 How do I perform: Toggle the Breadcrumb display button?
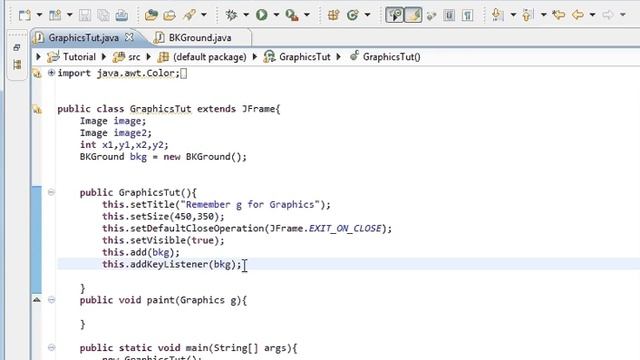395,16
